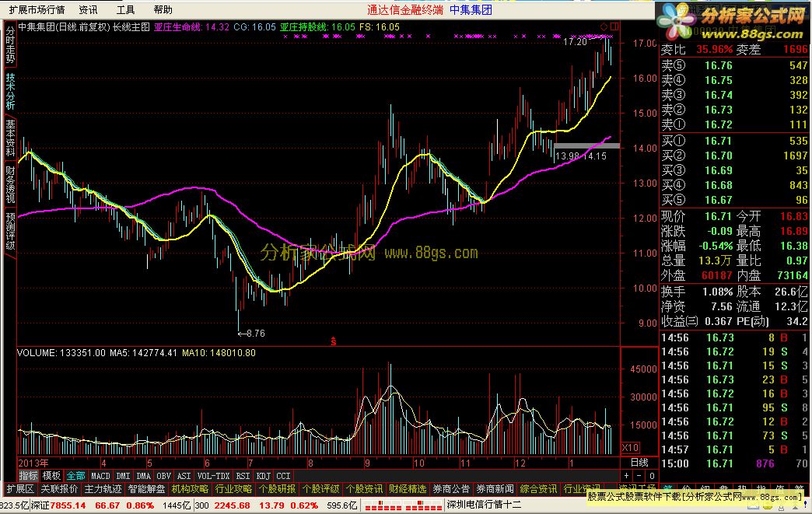812x514 pixels.
Task: Click the split-window icon atop the chart
Action: pos(614,26)
